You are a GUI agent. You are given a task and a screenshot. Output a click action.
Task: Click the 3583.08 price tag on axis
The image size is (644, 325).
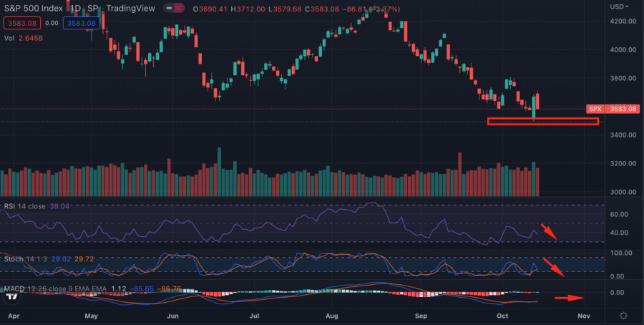point(623,109)
